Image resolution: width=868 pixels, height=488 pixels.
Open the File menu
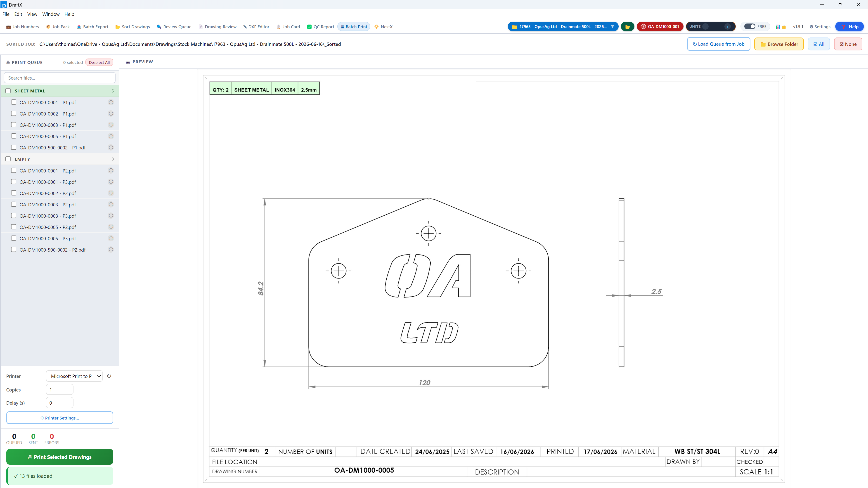[6, 14]
